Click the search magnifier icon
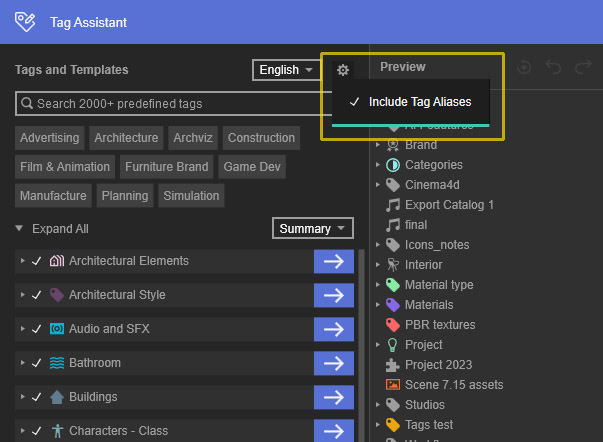This screenshot has height=442, width=603. coord(27,103)
